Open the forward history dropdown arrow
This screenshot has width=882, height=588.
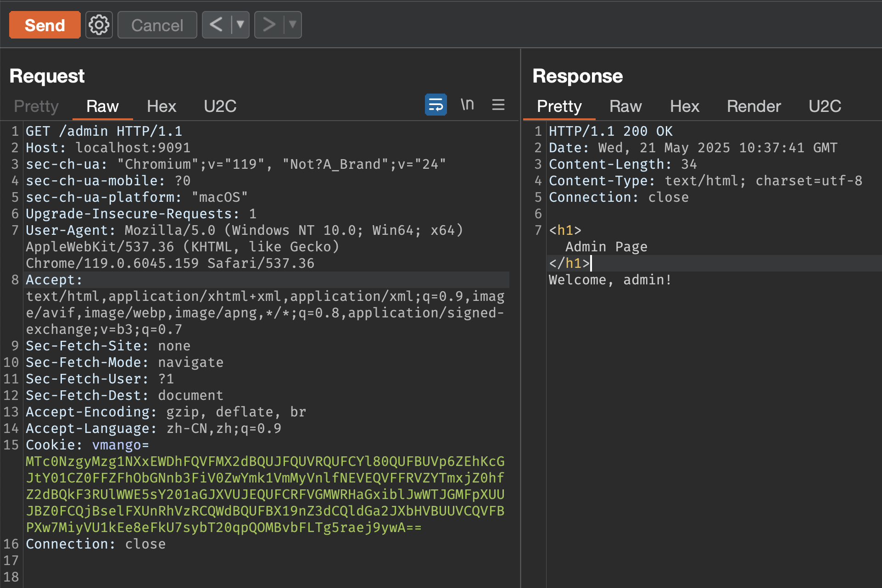(x=292, y=25)
